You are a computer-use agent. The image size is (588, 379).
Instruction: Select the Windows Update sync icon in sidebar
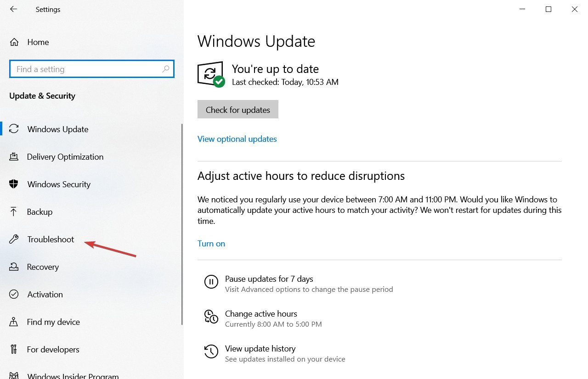coord(14,129)
